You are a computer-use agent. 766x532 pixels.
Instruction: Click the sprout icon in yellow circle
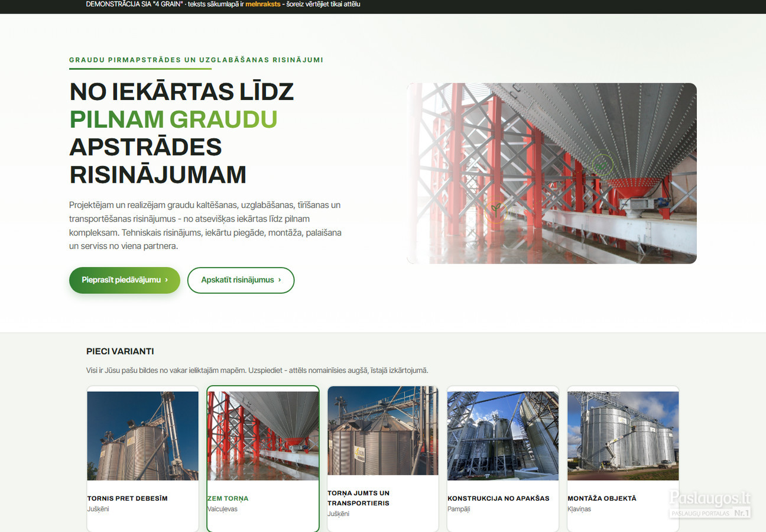tap(496, 210)
